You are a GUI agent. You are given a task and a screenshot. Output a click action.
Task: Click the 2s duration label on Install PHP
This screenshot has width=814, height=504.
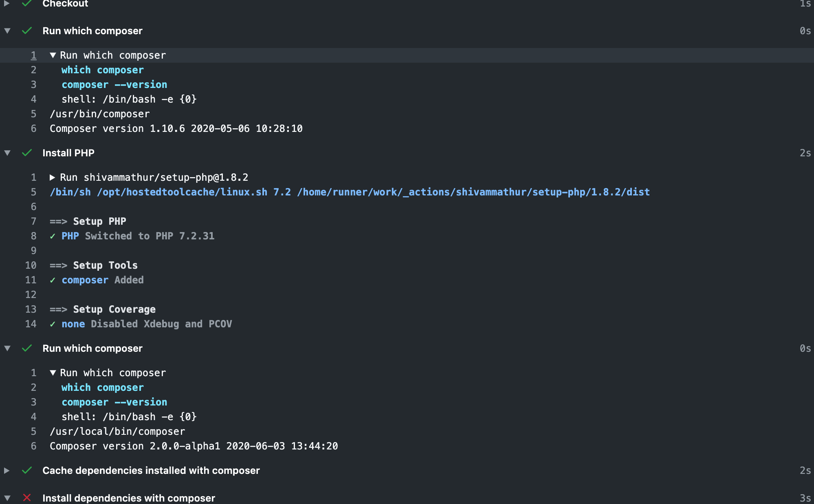pos(806,153)
